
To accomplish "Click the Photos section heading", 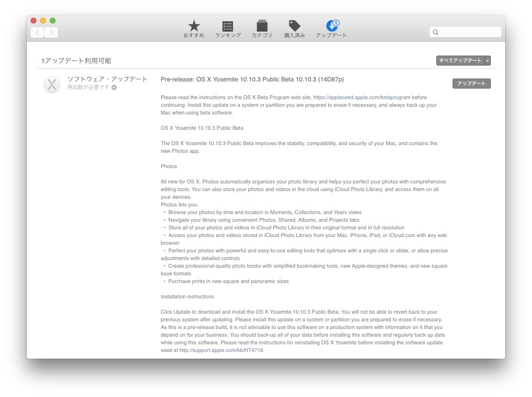I will 168,166.
